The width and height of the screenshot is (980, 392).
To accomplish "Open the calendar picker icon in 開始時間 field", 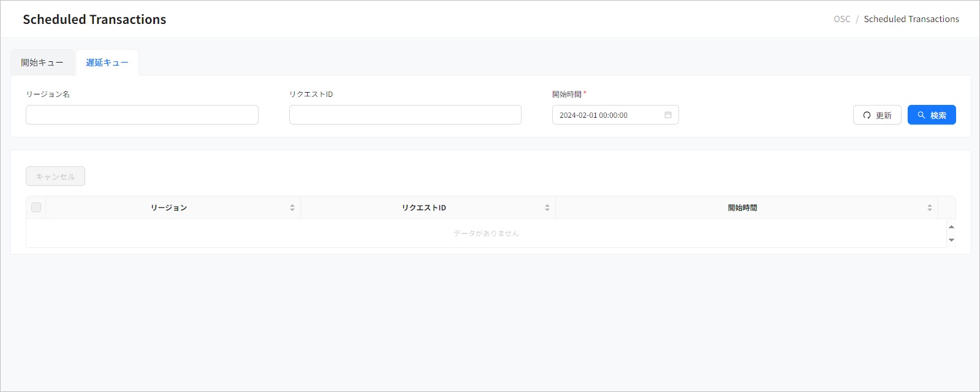I will coord(668,115).
